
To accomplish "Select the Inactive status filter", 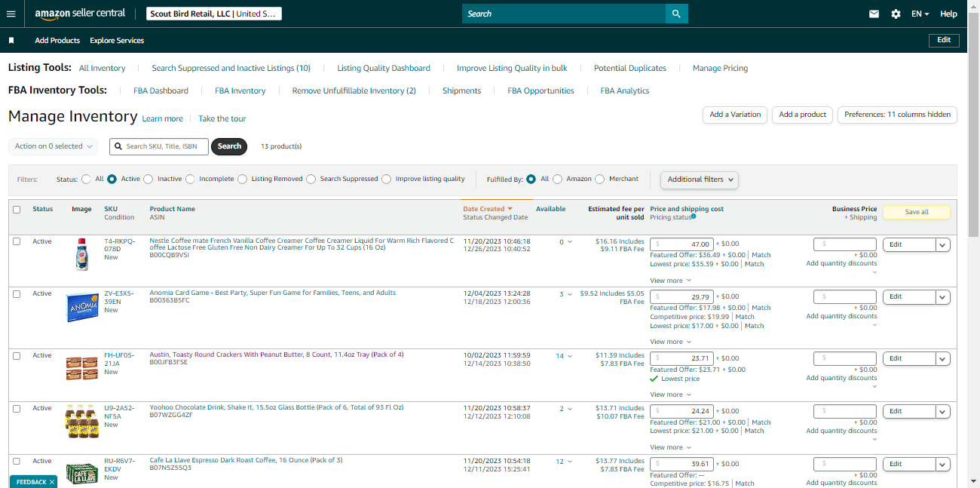I will click(149, 180).
